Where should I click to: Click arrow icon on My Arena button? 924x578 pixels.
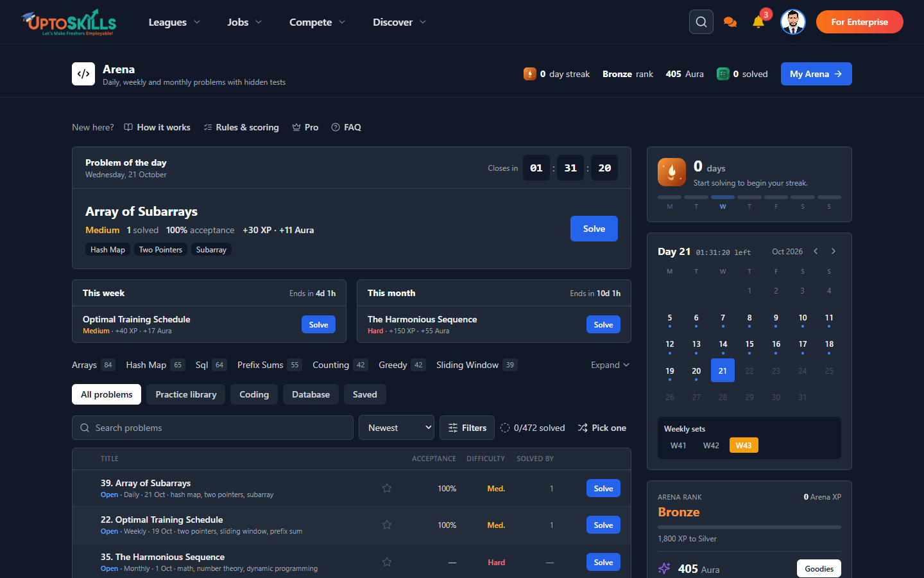point(838,74)
